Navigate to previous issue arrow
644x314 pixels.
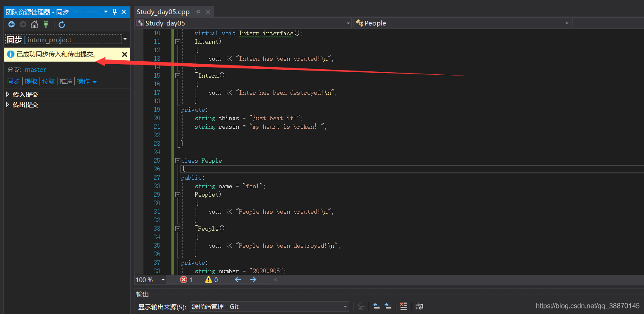pos(238,280)
